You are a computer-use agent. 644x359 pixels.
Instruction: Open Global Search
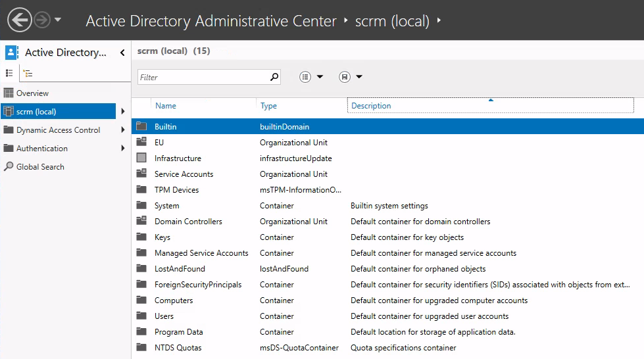pos(40,167)
